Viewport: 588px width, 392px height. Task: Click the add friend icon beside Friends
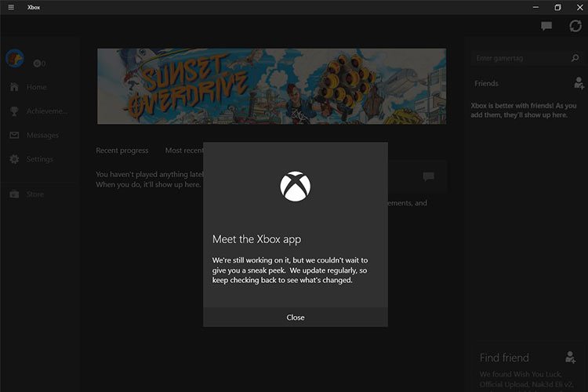click(x=579, y=83)
